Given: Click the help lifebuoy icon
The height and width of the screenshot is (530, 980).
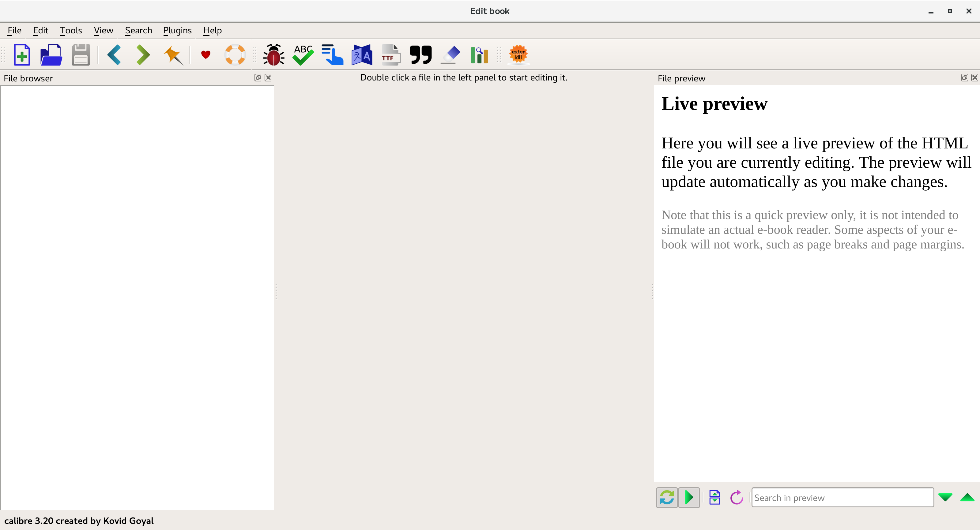Looking at the screenshot, I should point(235,55).
